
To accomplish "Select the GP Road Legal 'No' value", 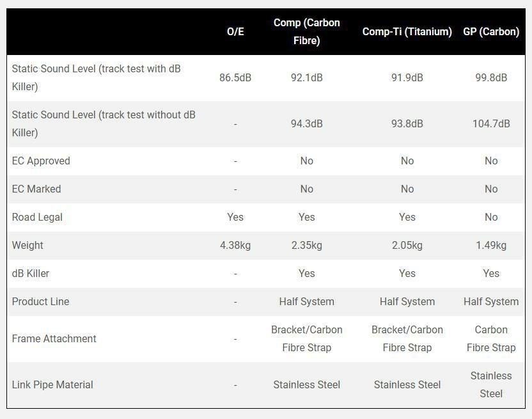I will 491,217.
